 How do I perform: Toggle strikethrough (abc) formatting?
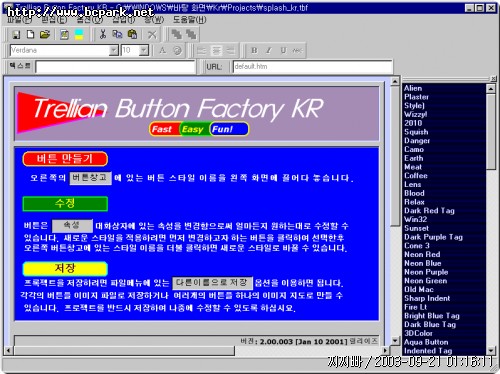[297, 51]
